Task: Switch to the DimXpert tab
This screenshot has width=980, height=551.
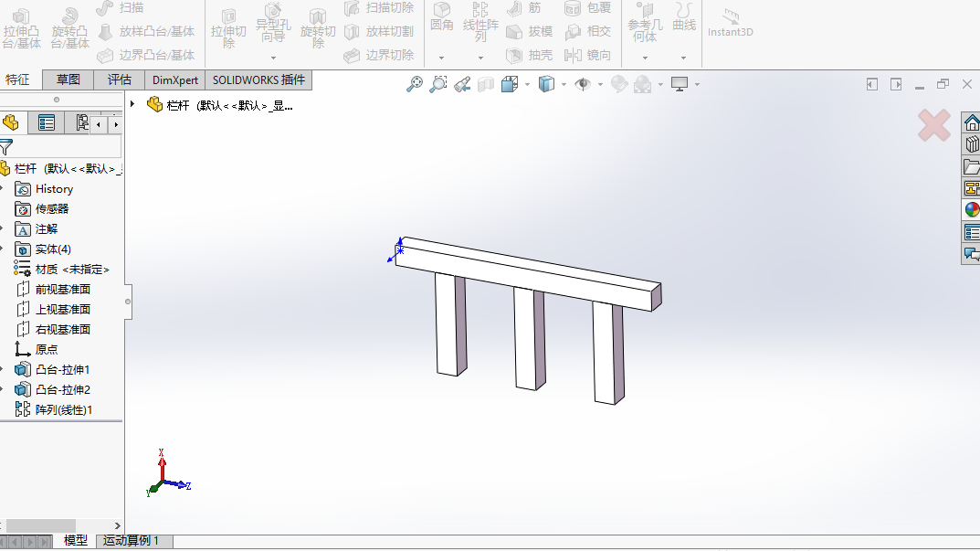Action: tap(175, 80)
